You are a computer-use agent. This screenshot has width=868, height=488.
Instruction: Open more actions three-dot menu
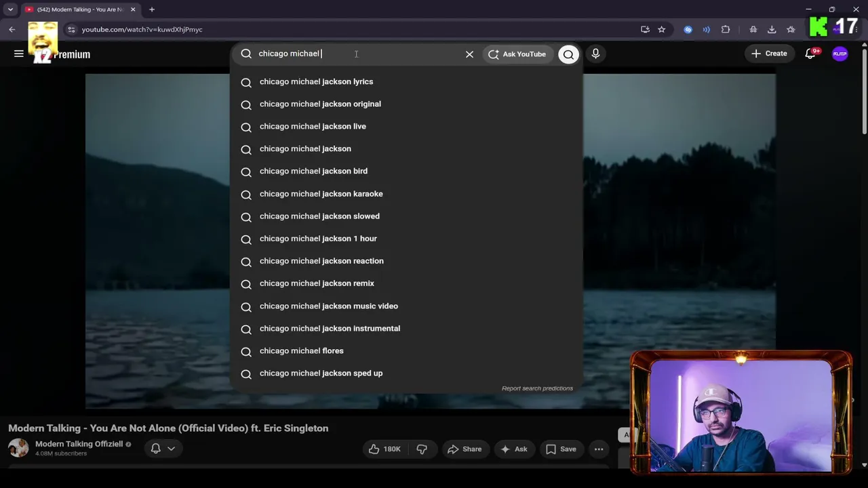(599, 449)
